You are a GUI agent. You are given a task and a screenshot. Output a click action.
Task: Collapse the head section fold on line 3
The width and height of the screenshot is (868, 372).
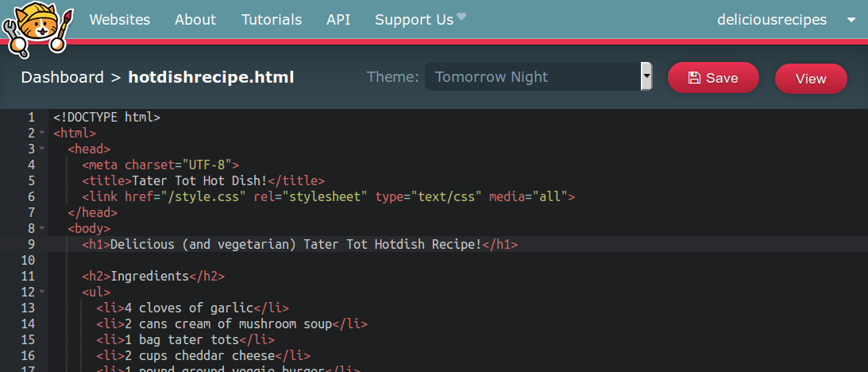pyautogui.click(x=42, y=149)
